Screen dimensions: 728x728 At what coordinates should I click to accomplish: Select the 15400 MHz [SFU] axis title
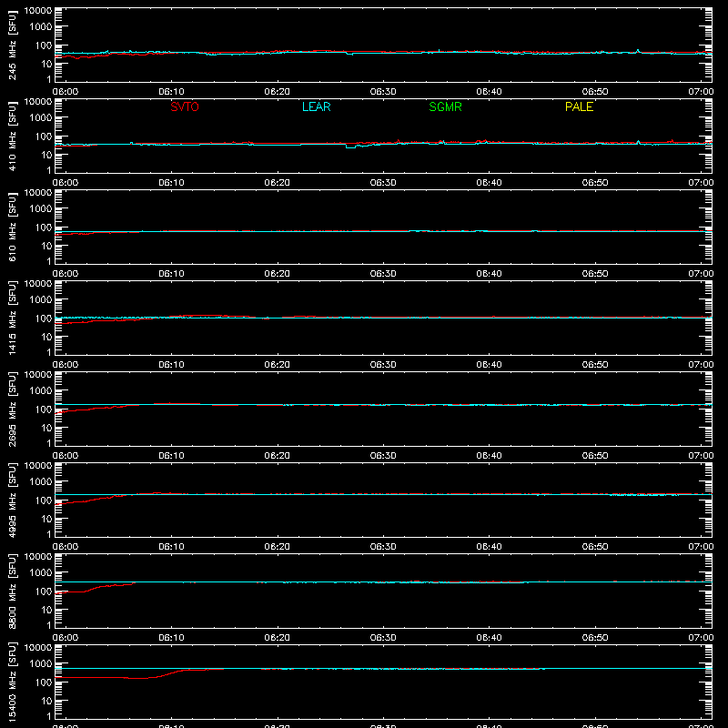click(12, 682)
